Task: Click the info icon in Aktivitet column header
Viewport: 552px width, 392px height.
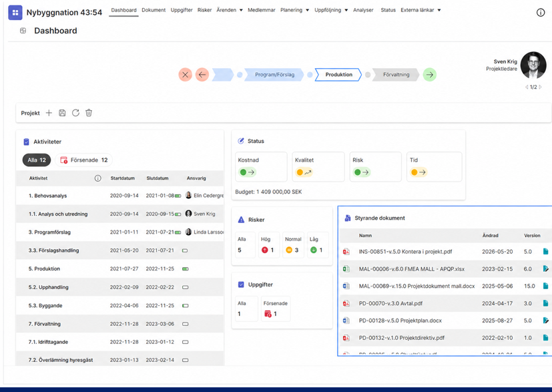Action: (98, 178)
